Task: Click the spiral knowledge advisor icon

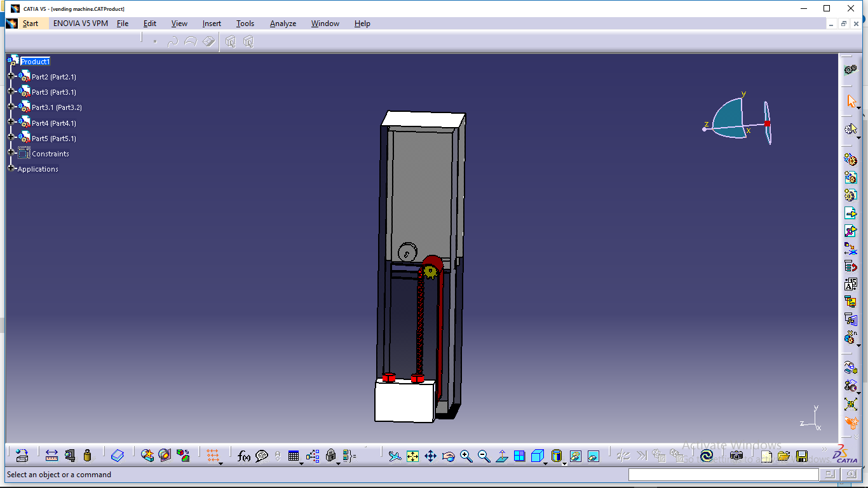Action: tap(706, 456)
